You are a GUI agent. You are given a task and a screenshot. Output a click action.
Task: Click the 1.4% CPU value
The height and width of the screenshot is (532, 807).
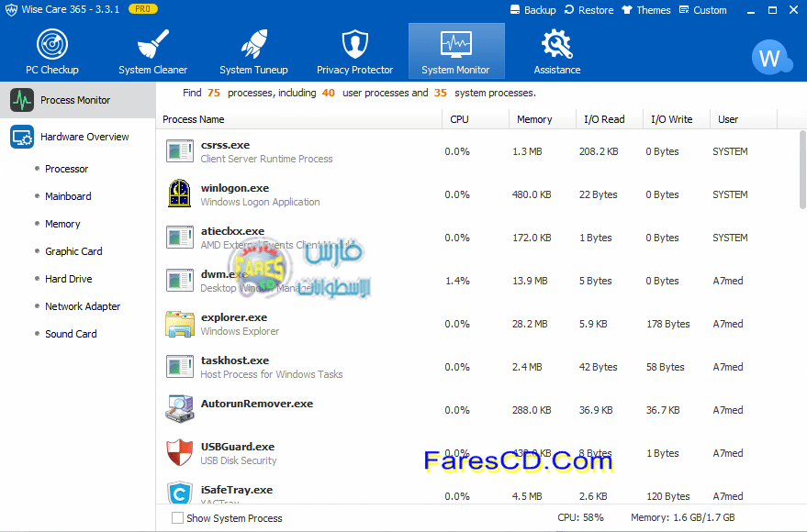point(457,281)
